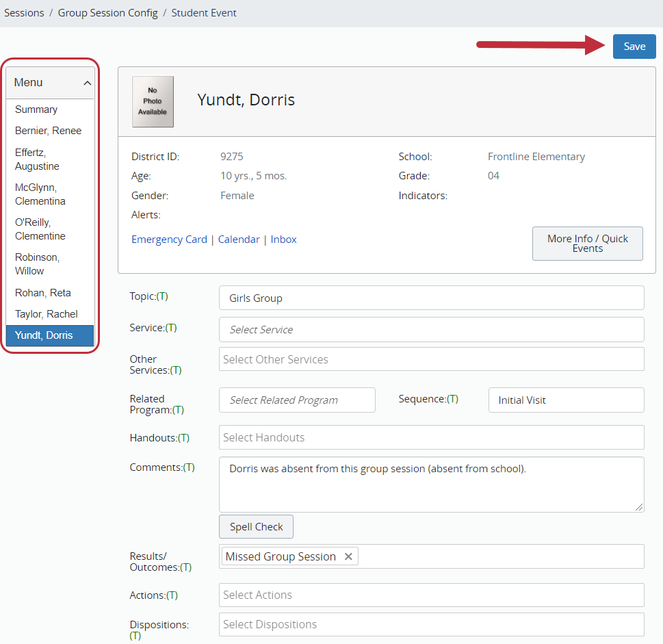Image resolution: width=663 pixels, height=644 pixels.
Task: Open the Select Related Program dropdown
Action: 297,400
